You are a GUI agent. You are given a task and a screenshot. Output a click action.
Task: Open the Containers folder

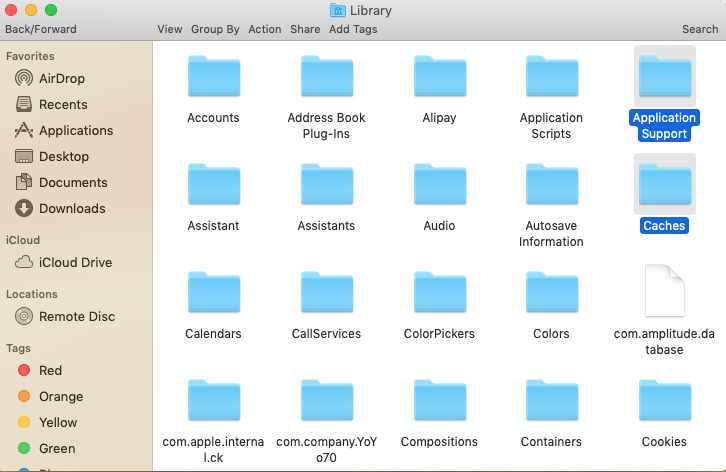(551, 400)
